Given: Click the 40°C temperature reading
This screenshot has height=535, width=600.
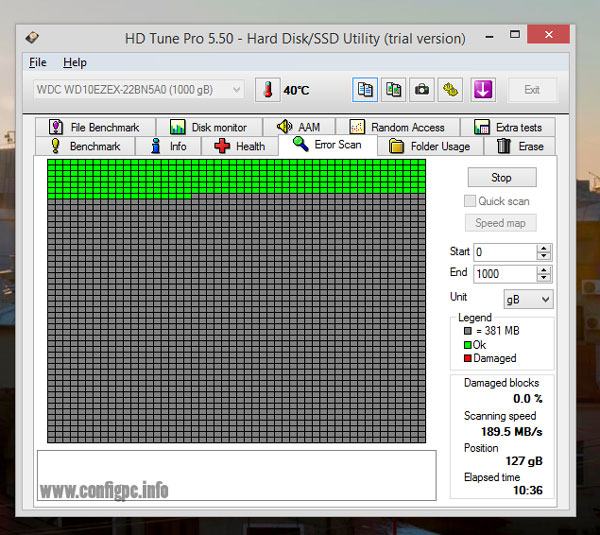Looking at the screenshot, I should point(296,90).
